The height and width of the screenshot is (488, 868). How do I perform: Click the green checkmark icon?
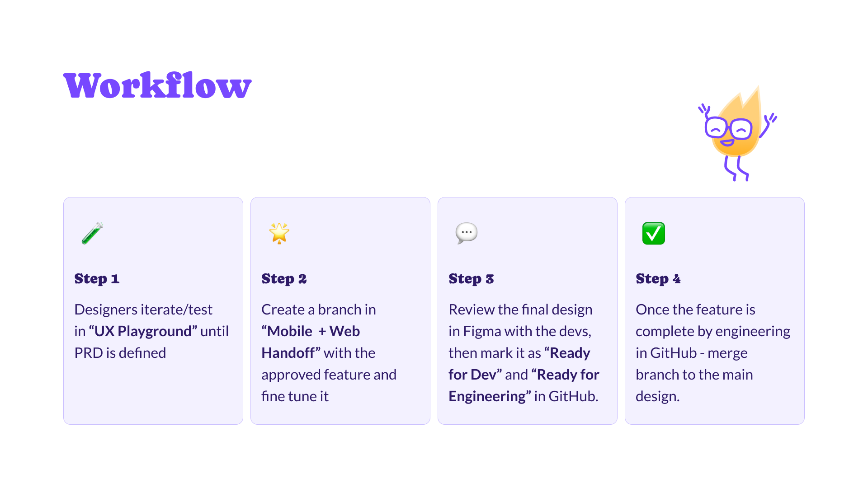(x=654, y=233)
